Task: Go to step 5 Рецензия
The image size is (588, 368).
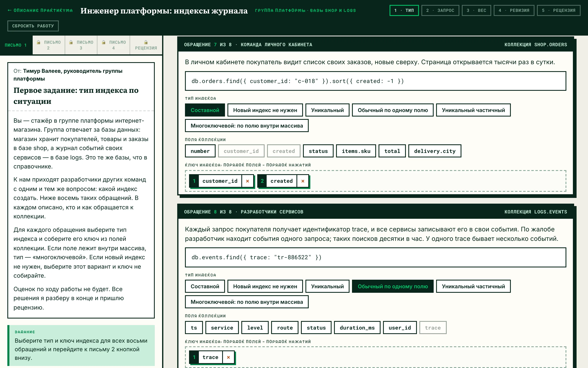Action: coord(559,10)
